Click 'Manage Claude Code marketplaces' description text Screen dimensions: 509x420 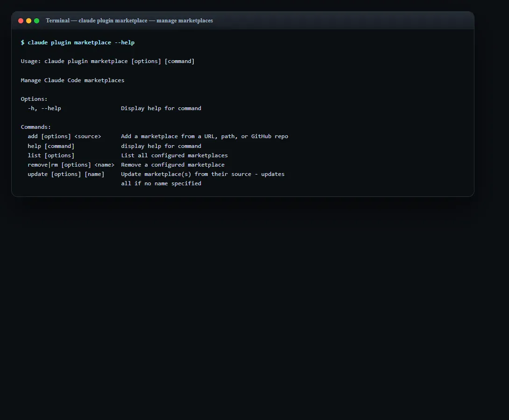[x=72, y=80]
